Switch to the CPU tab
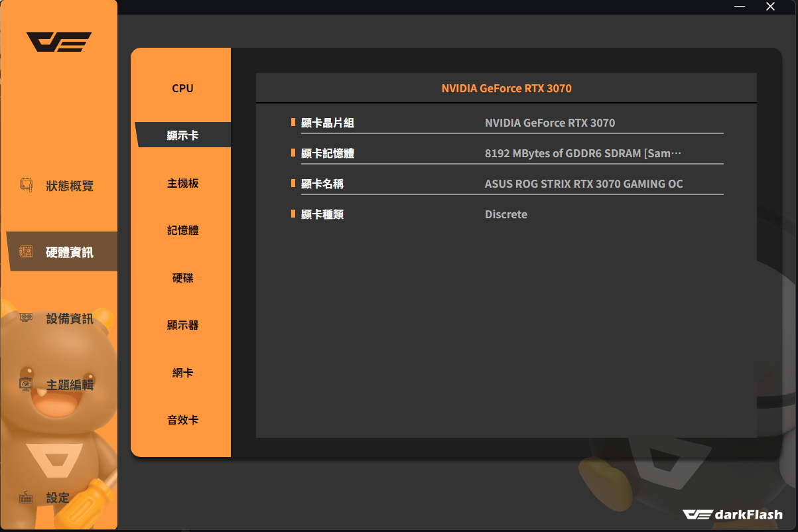Viewport: 798px width, 532px height. [x=182, y=88]
